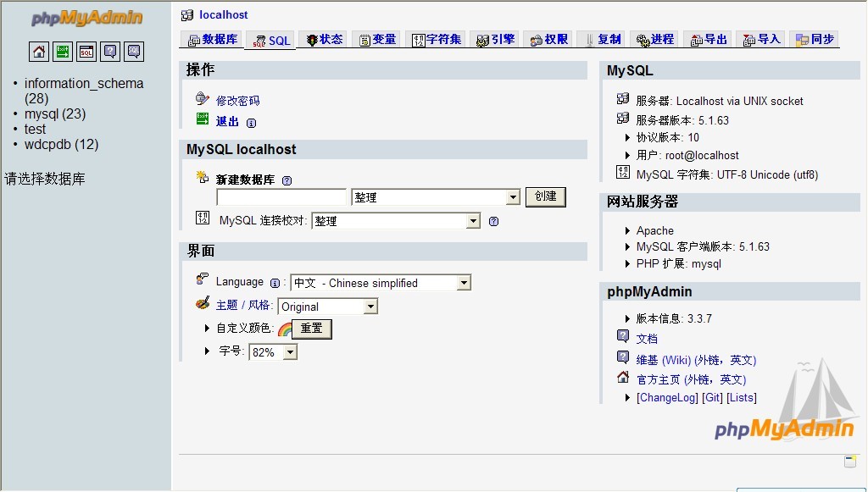Viewport: 868px width, 492px height.
Task: Click the rainbow custom color icon
Action: click(x=285, y=329)
